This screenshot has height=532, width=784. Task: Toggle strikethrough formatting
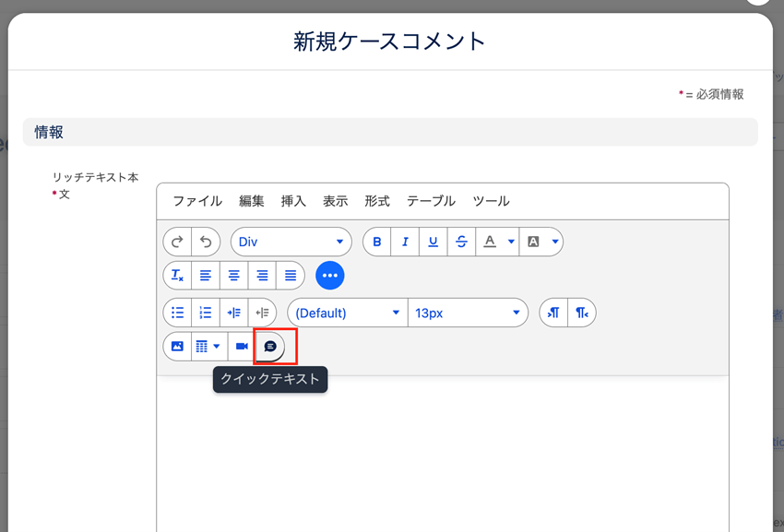(461, 242)
